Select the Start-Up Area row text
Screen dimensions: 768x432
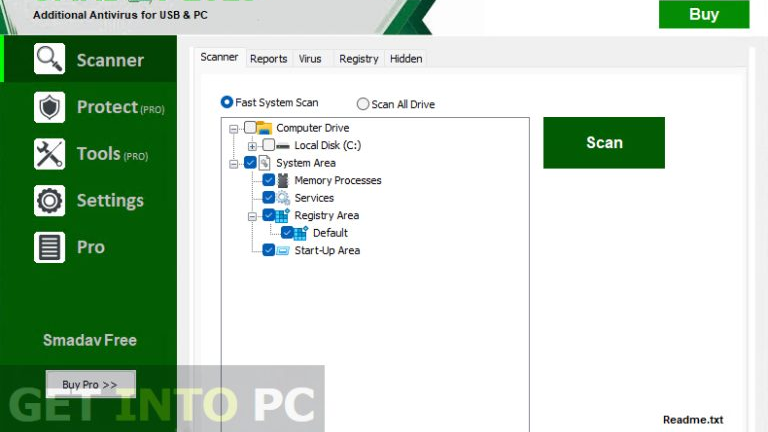coord(327,251)
